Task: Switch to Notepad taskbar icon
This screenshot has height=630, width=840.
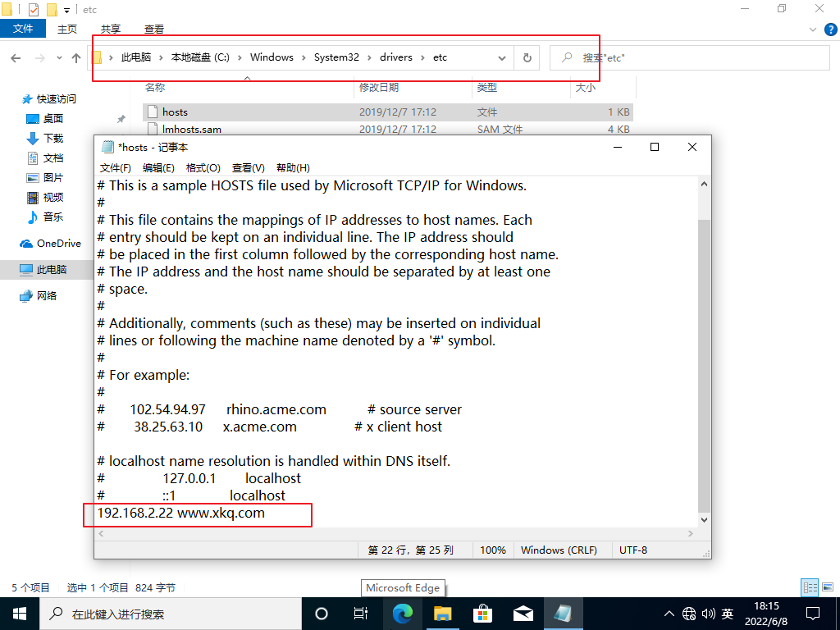Action: (563, 614)
